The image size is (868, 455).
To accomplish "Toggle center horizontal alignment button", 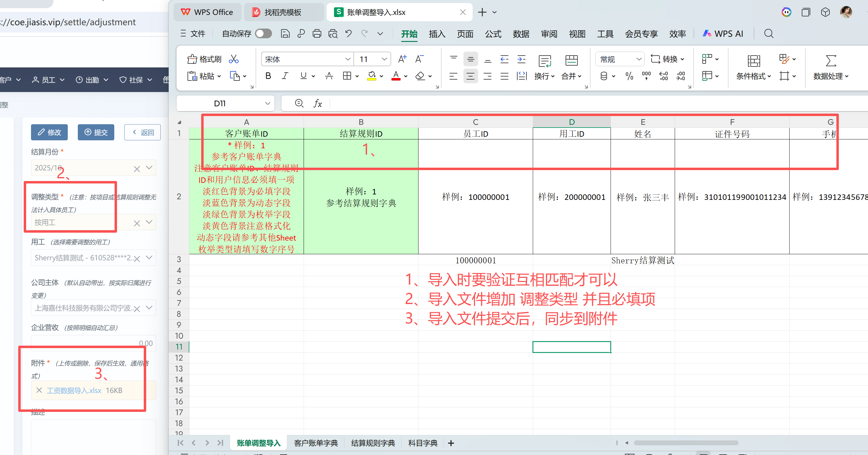I will pyautogui.click(x=470, y=76).
